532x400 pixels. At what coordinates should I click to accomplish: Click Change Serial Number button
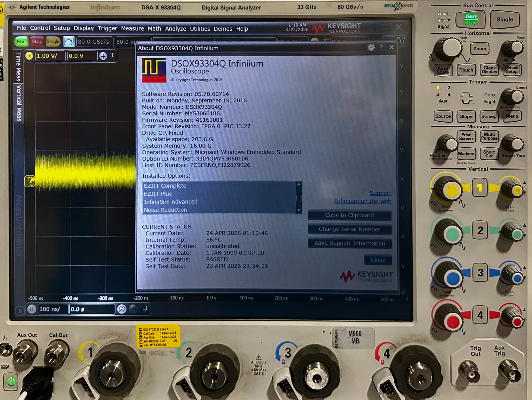pos(349,229)
